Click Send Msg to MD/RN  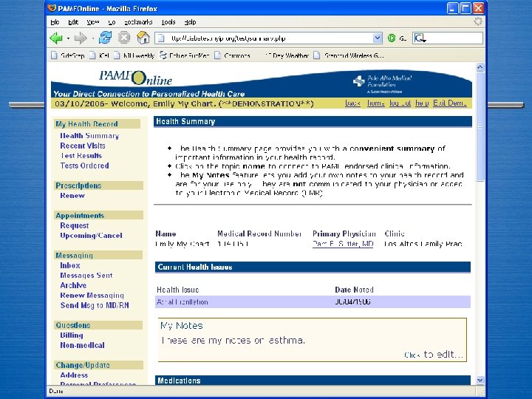(95, 305)
